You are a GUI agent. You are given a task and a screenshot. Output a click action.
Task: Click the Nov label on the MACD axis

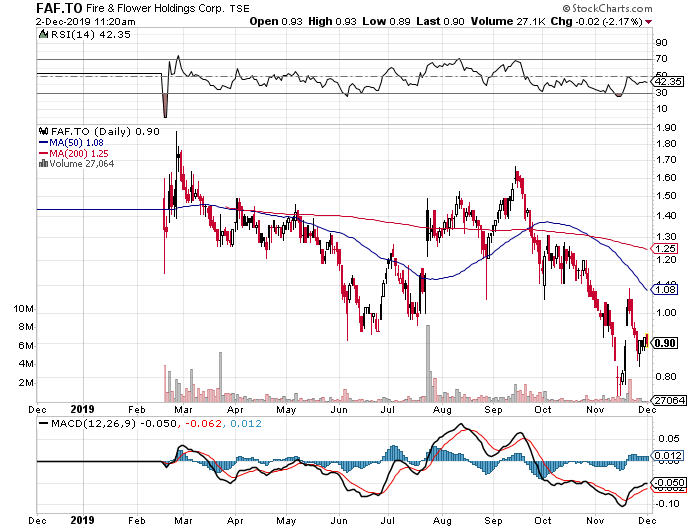pos(595,521)
